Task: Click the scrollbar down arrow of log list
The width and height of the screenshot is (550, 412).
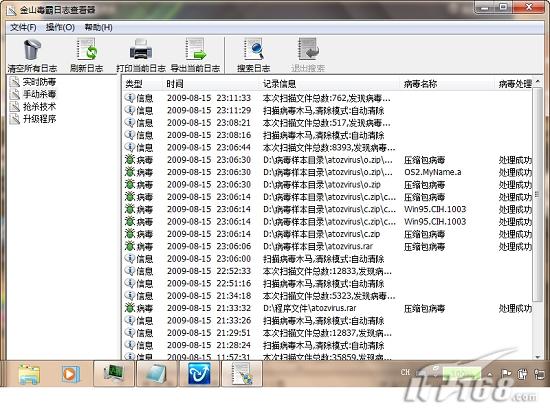Action: [537, 357]
